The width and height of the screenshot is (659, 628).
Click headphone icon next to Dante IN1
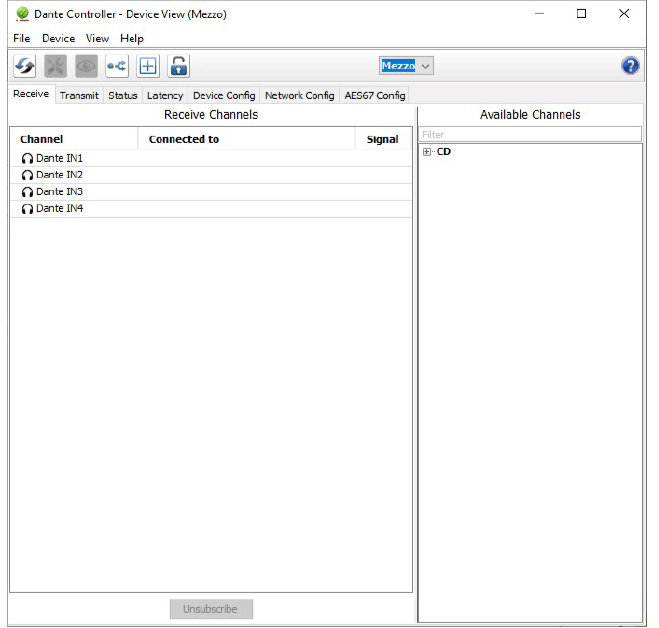27,158
